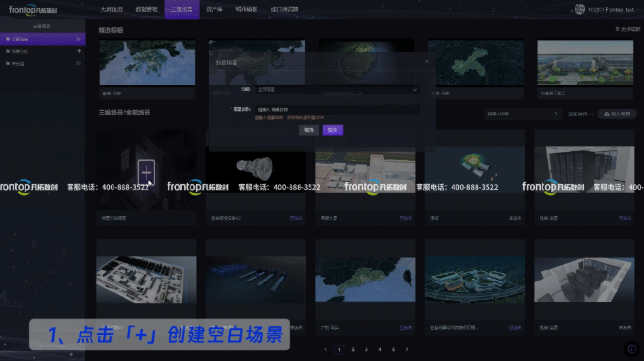644x361 pixels.
Task: Expand the sort order dropdown near import button
Action: click(581, 114)
